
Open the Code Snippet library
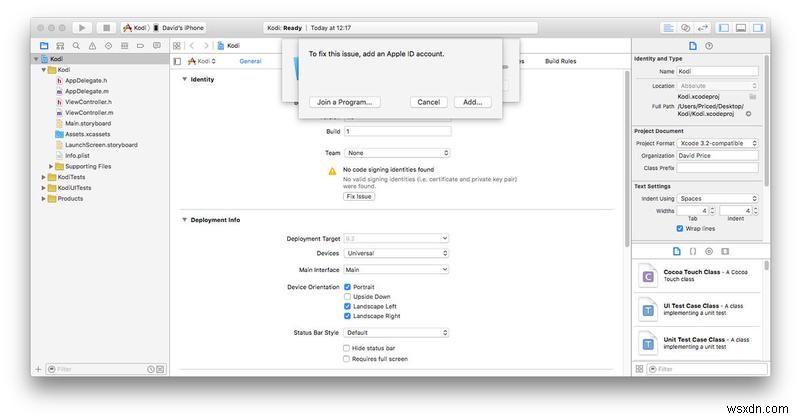pyautogui.click(x=692, y=251)
